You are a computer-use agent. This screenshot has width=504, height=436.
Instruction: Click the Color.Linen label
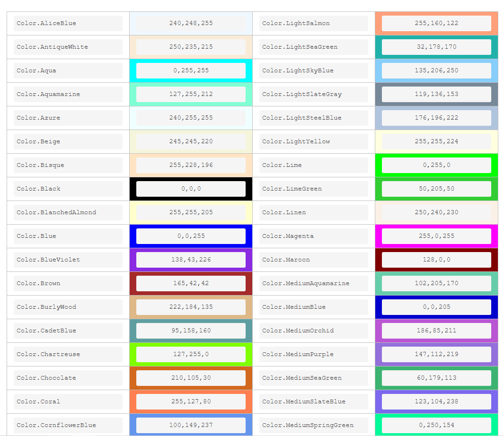coord(314,212)
